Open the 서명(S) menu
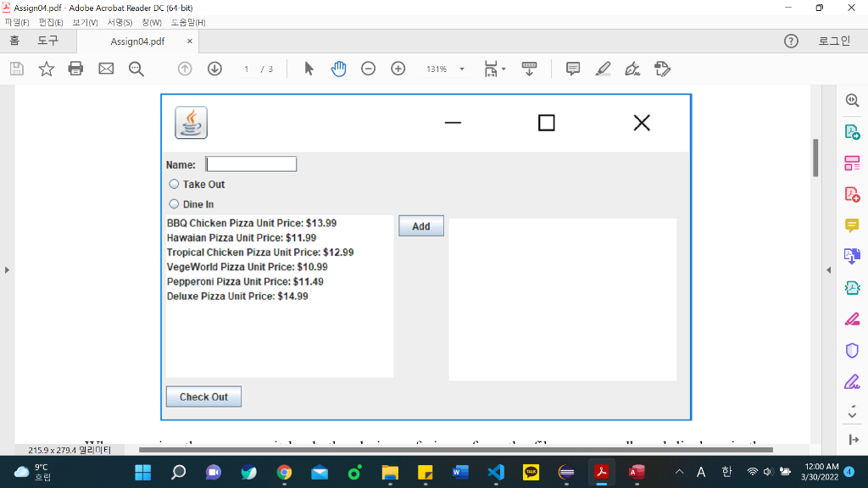The image size is (868, 488). click(x=120, y=22)
